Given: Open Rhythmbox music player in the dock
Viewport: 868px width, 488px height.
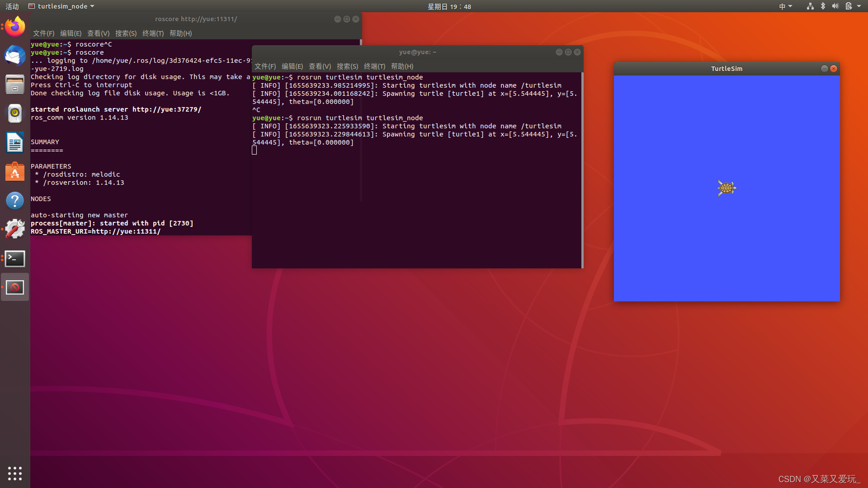Looking at the screenshot, I should (15, 113).
